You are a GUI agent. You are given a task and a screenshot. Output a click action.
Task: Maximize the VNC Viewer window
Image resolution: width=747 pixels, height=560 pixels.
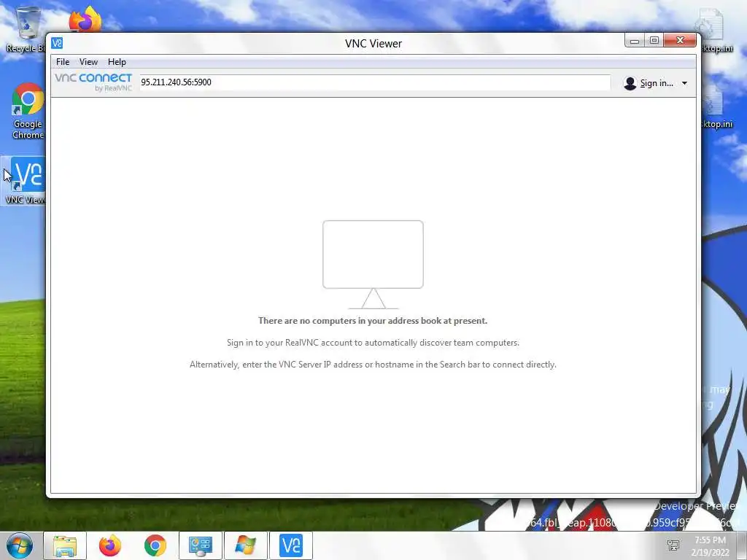[x=654, y=41]
